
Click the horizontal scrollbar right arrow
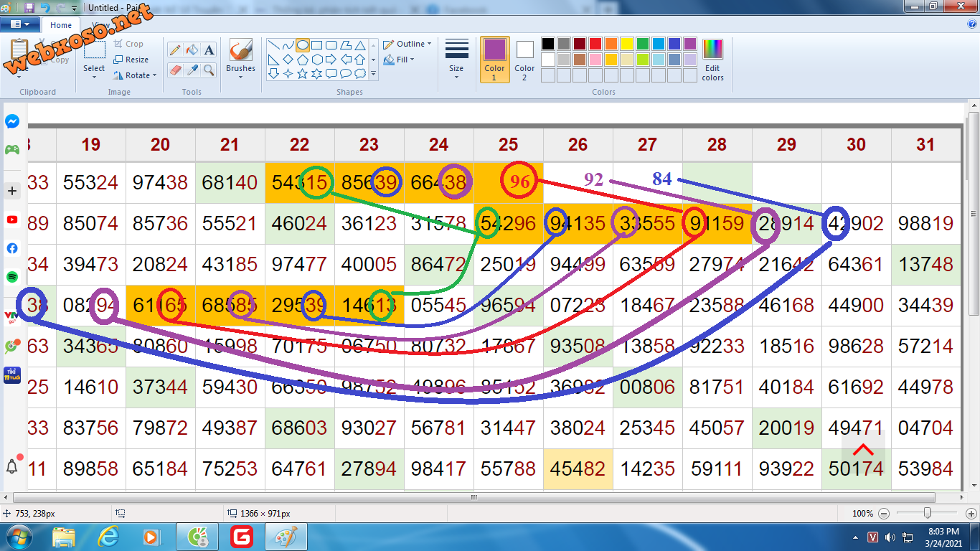coord(962,497)
